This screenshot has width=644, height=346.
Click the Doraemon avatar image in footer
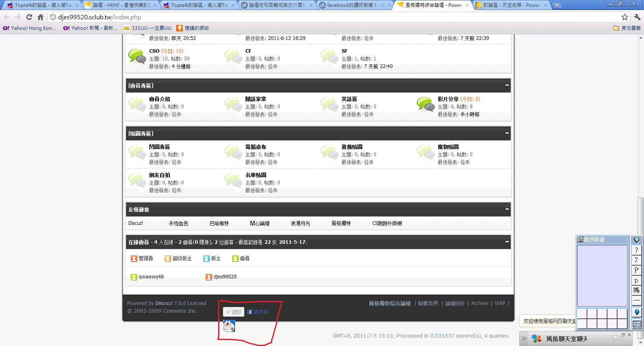point(229,325)
